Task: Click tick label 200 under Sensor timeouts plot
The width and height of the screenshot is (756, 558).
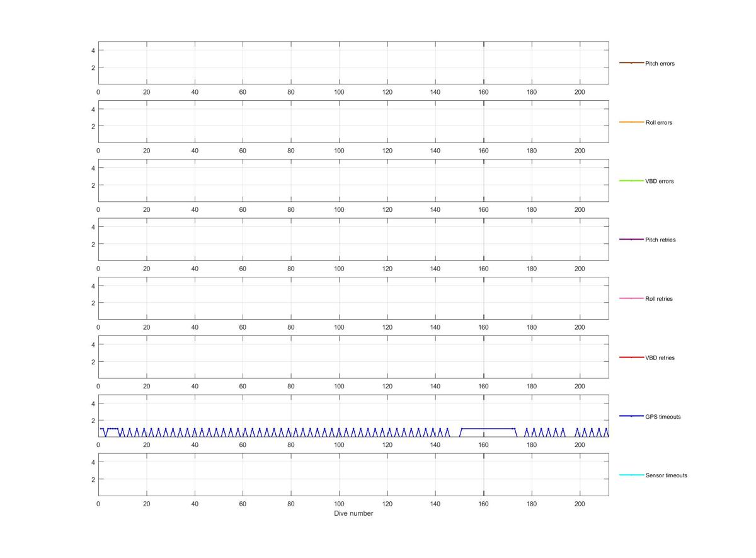Action: [x=580, y=504]
